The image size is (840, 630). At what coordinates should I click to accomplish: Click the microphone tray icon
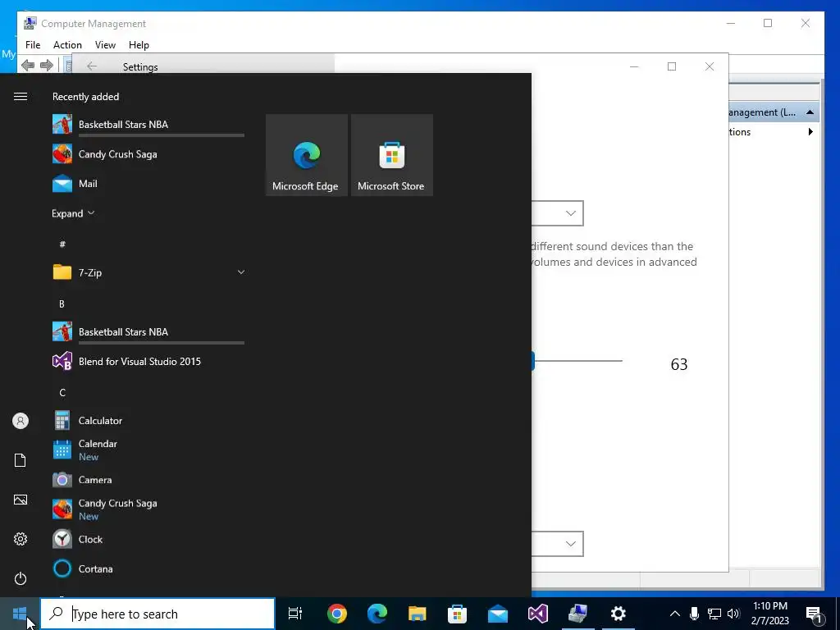click(694, 614)
